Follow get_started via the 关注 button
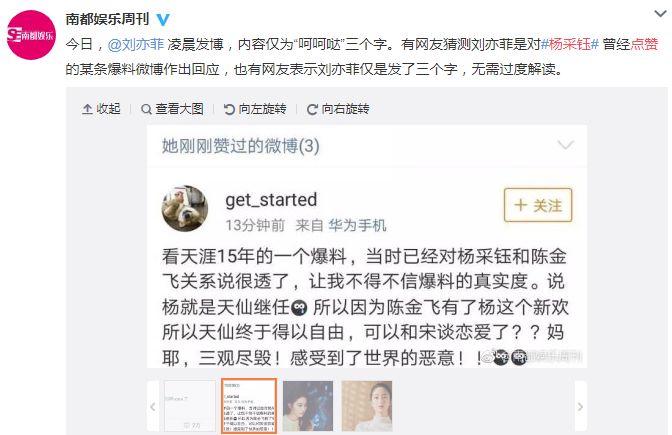This screenshot has height=435, width=672. click(538, 205)
